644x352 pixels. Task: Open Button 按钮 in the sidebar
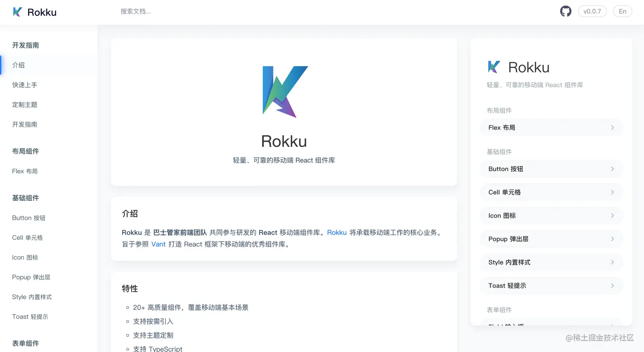[29, 218]
